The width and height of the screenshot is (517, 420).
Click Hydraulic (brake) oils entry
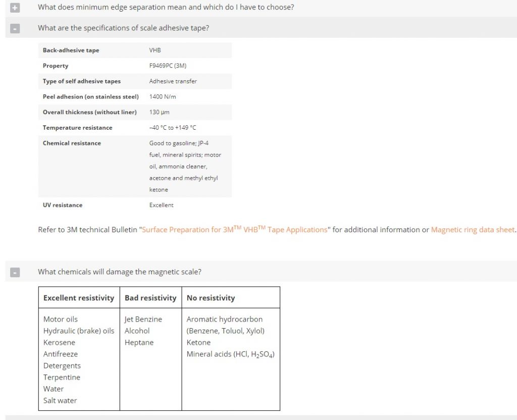click(79, 331)
